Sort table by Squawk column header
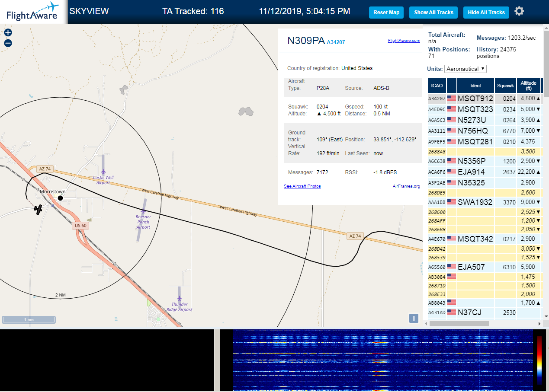Viewport: 549px width, 392px height. [x=505, y=86]
